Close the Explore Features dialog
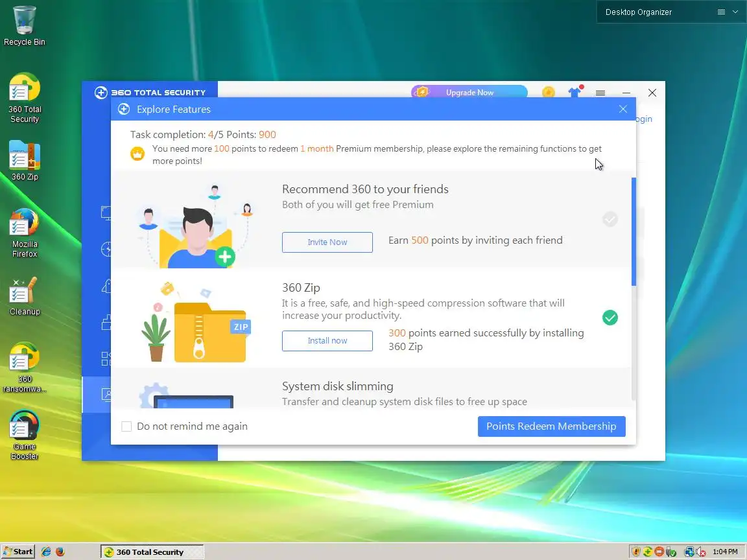Viewport: 747px width, 560px height. click(622, 109)
